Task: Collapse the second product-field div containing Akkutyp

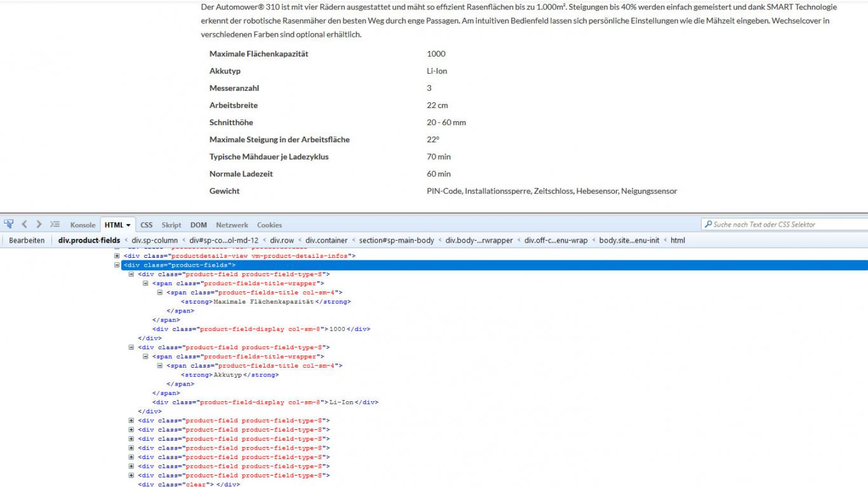Action: click(131, 347)
